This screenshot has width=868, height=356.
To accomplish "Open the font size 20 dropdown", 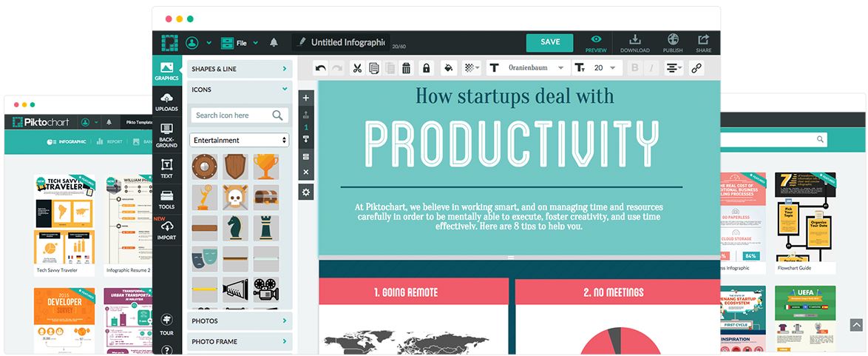I will pyautogui.click(x=604, y=68).
